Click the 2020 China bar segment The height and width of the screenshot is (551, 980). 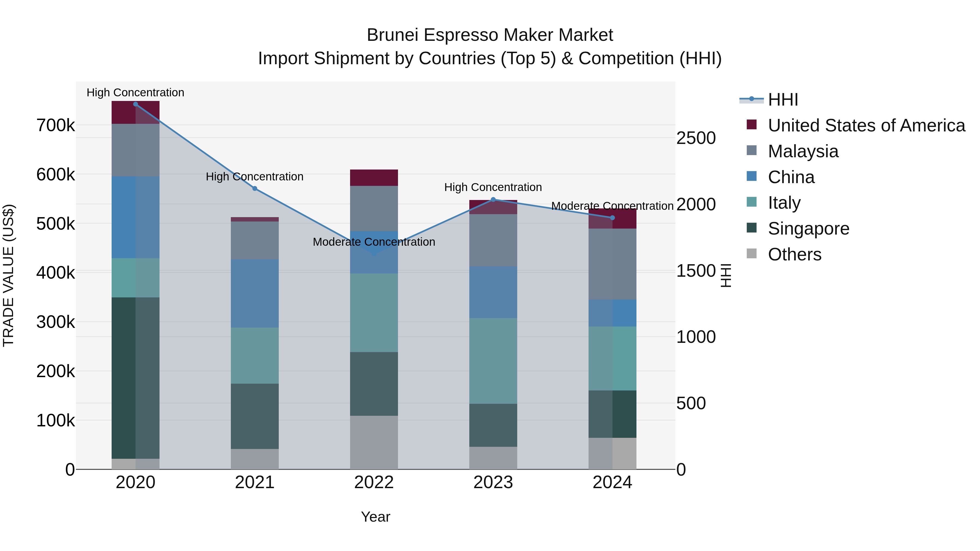(x=136, y=217)
